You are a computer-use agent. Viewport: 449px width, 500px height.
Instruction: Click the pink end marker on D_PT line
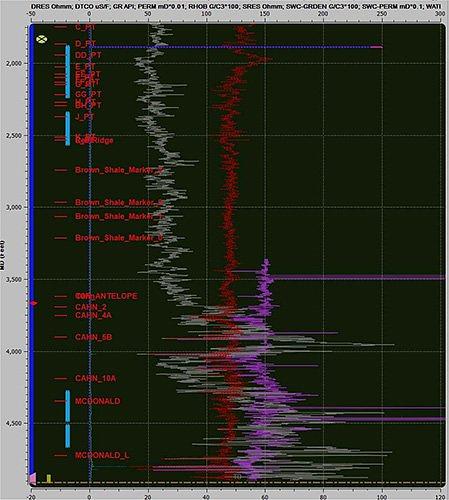pos(377,47)
